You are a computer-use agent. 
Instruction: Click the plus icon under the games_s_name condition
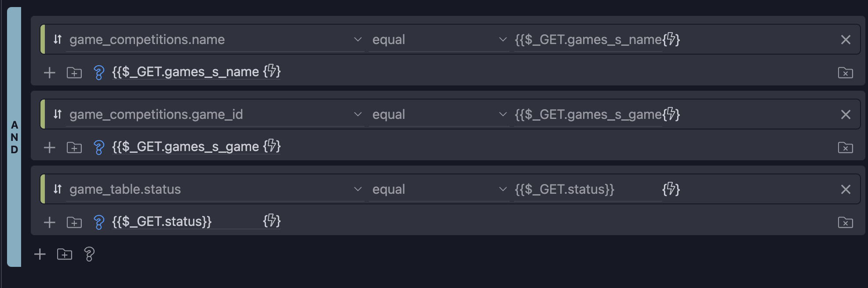click(49, 73)
